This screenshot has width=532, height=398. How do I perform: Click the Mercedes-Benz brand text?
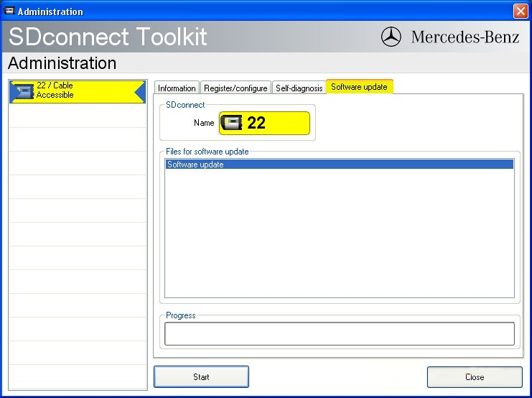pyautogui.click(x=465, y=37)
